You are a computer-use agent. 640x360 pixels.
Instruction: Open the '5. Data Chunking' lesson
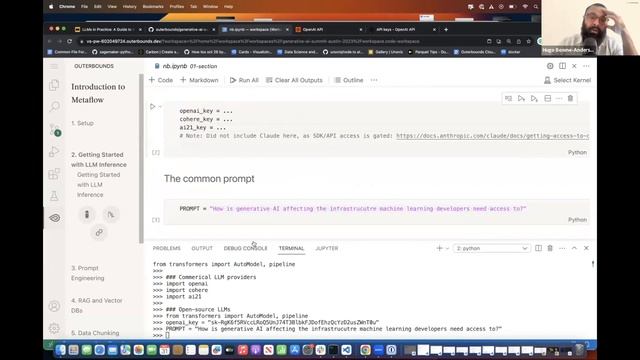coord(95,333)
